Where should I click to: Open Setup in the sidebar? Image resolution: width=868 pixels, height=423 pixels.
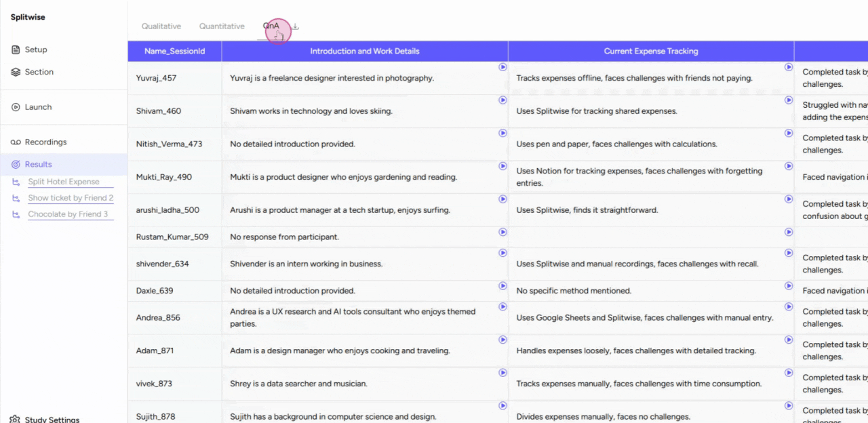tap(36, 49)
